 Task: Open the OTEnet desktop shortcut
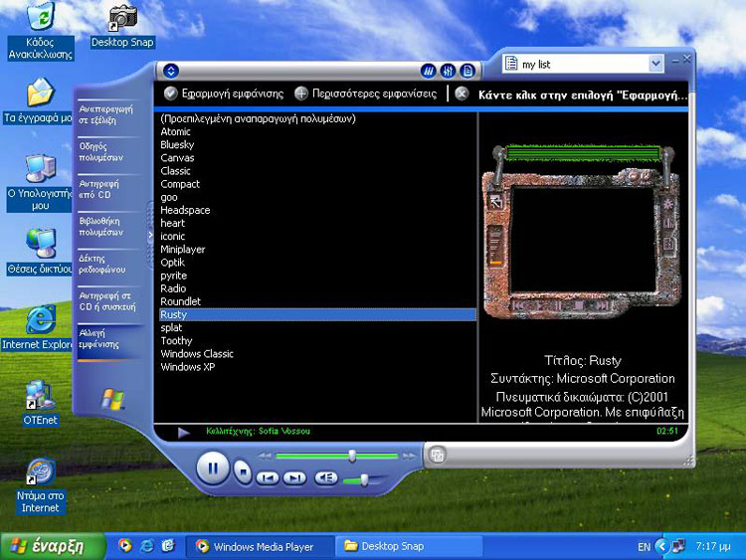pos(41,403)
